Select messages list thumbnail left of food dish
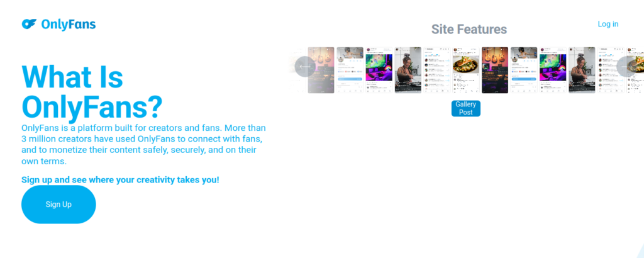 pos(437,70)
